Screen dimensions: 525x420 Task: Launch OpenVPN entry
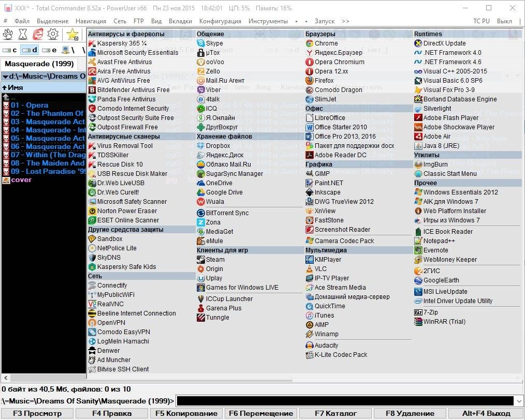coord(107,322)
